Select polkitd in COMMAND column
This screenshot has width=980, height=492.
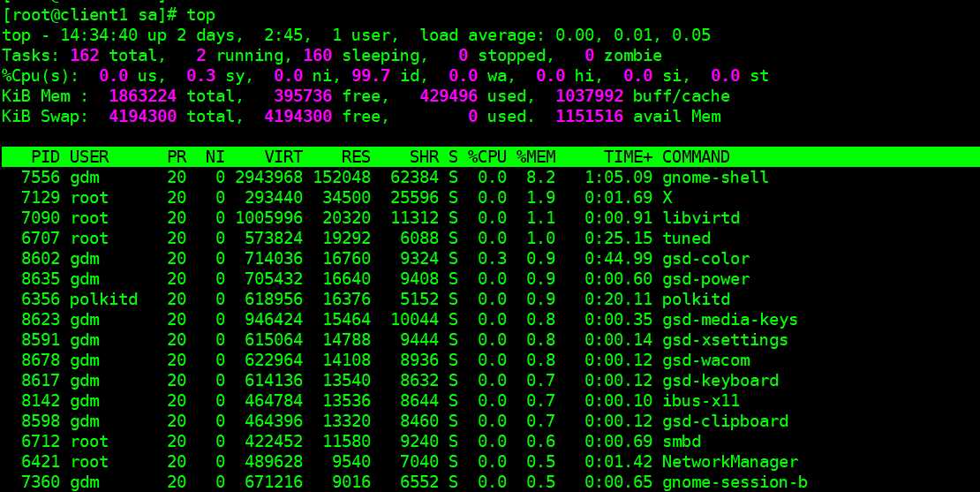(x=696, y=299)
